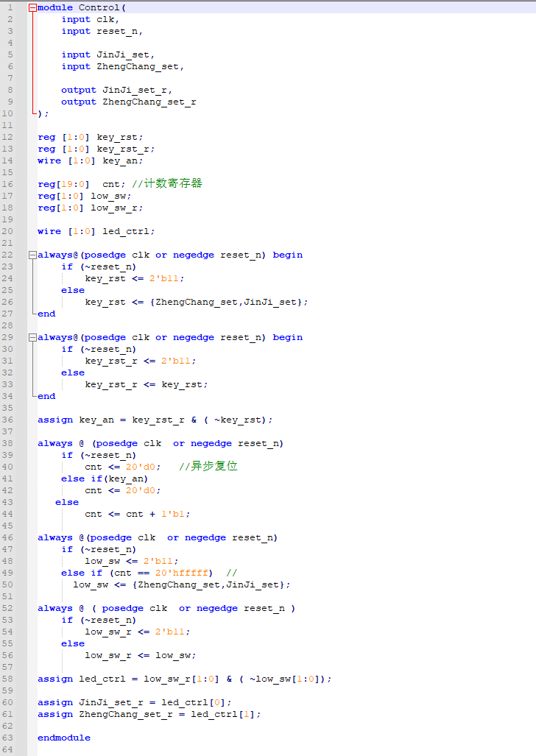
Task: Click 'cnt <= cnt + 1'b1;' line
Action: [x=138, y=515]
